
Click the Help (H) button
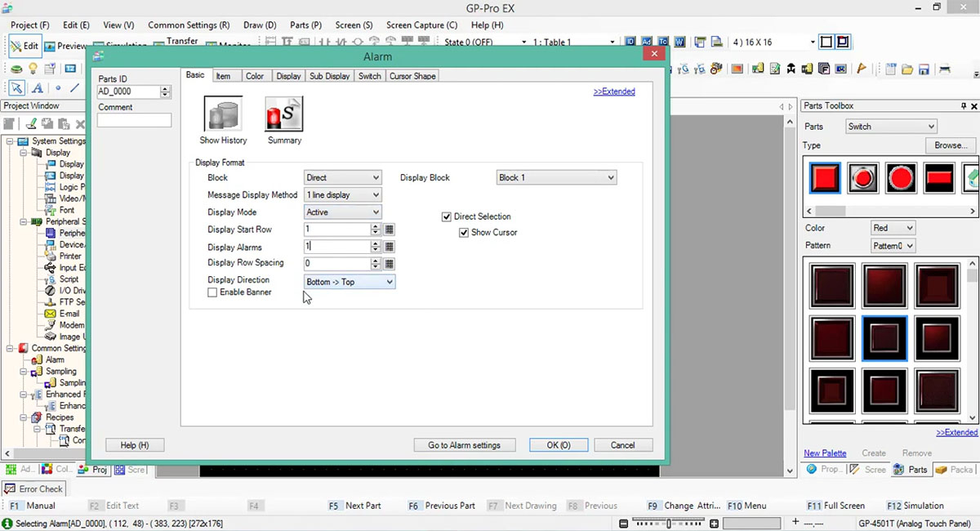135,445
